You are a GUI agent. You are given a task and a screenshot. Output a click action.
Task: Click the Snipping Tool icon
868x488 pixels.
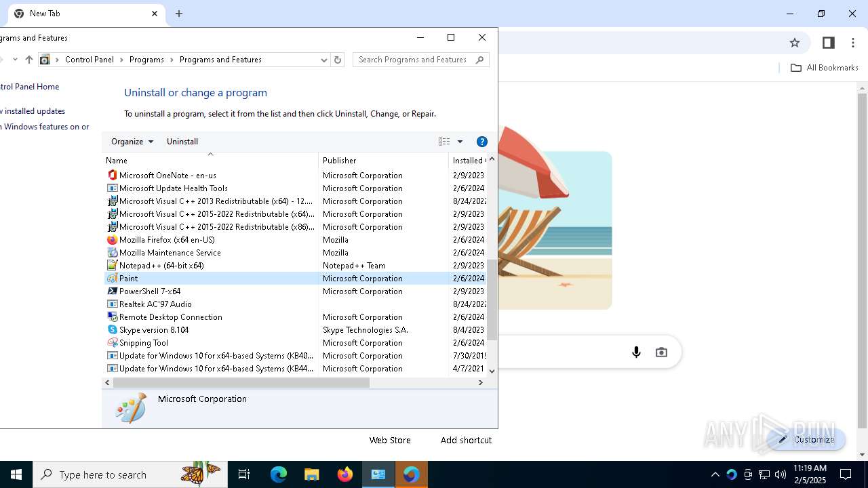coord(113,342)
